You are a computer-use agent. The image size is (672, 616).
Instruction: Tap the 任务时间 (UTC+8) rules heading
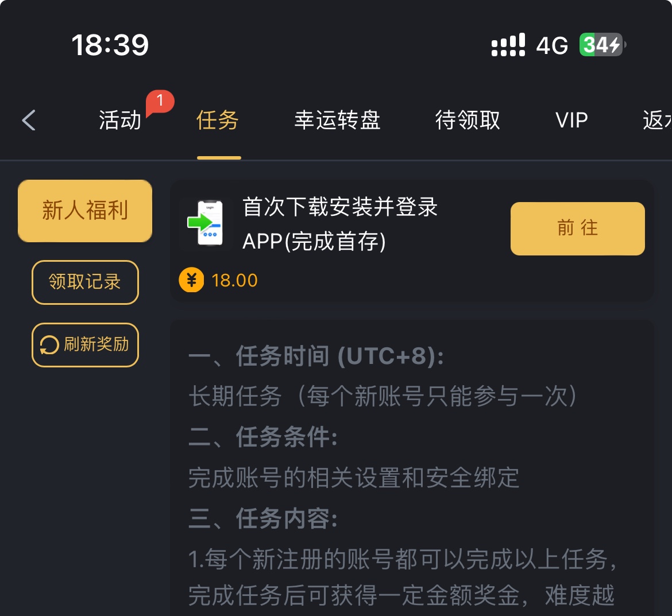316,357
